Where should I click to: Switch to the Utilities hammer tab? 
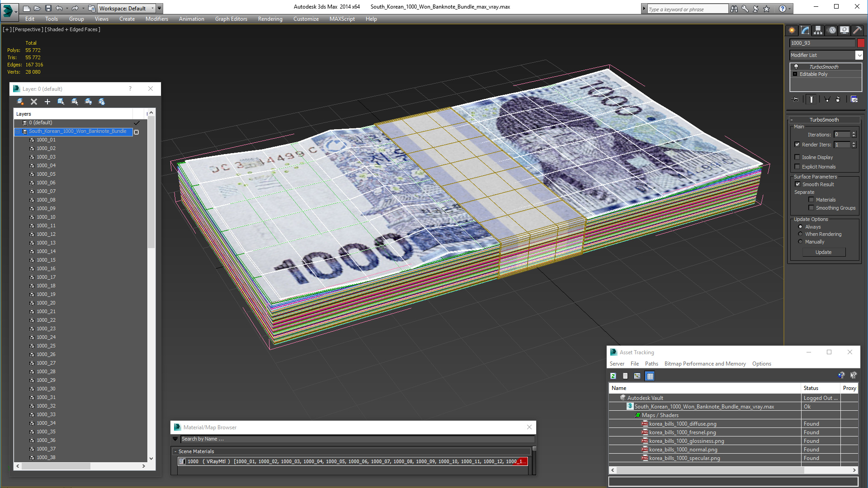[x=857, y=30]
